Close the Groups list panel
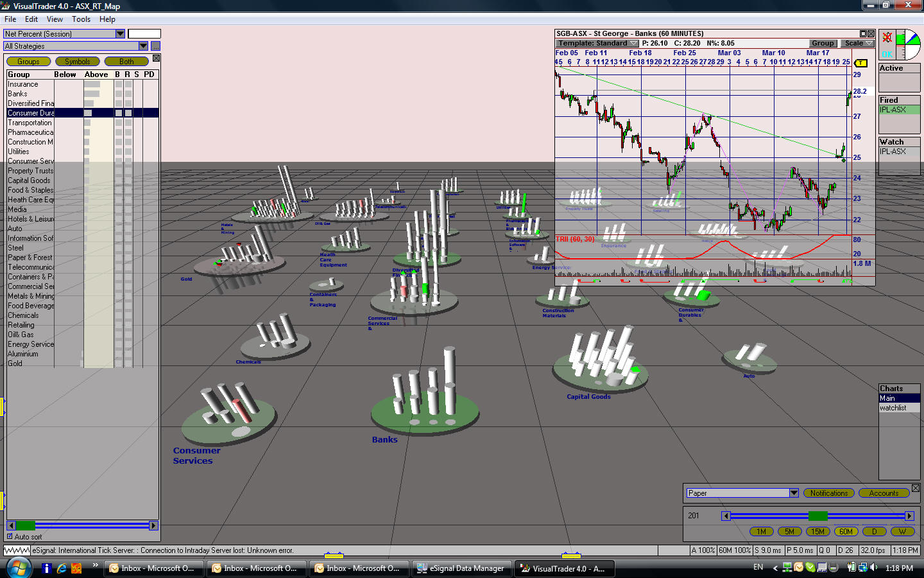924x578 pixels. [x=156, y=58]
